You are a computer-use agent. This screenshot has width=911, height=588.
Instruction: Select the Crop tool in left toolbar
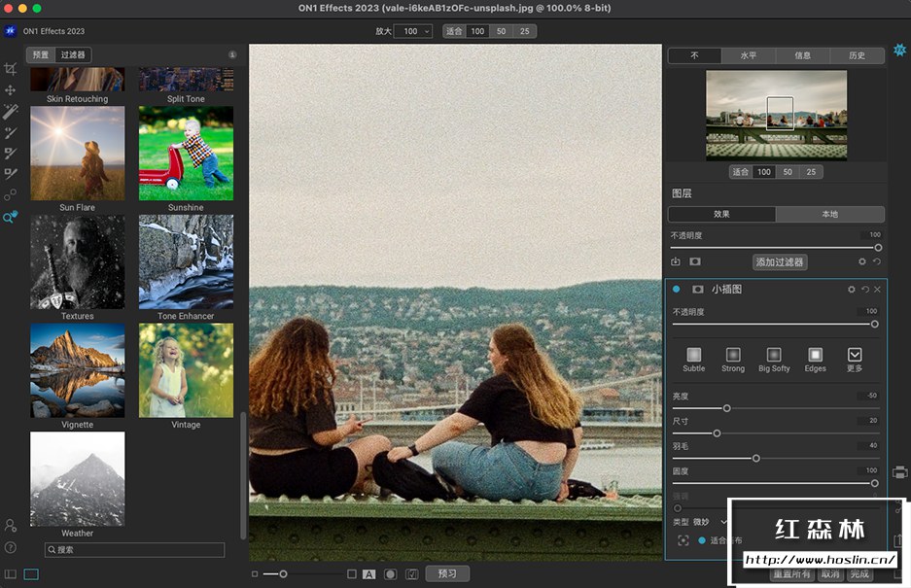(11, 69)
